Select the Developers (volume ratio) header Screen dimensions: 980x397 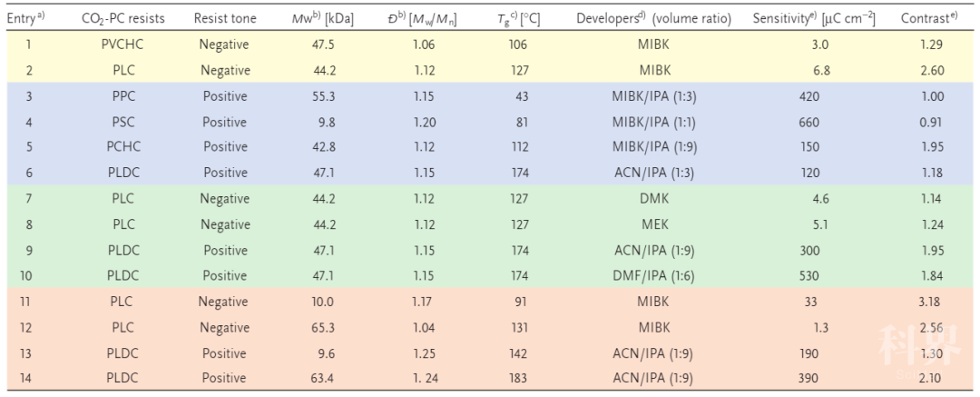point(654,18)
